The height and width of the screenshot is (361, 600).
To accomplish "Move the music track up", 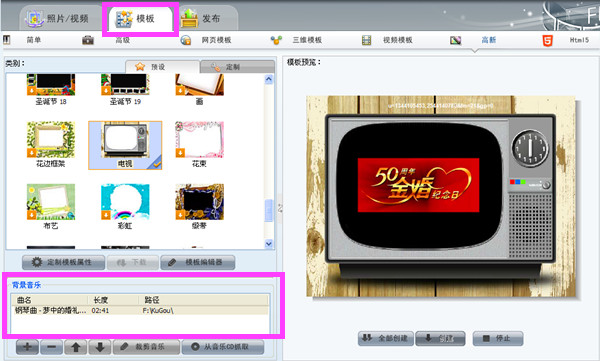I will click(76, 347).
